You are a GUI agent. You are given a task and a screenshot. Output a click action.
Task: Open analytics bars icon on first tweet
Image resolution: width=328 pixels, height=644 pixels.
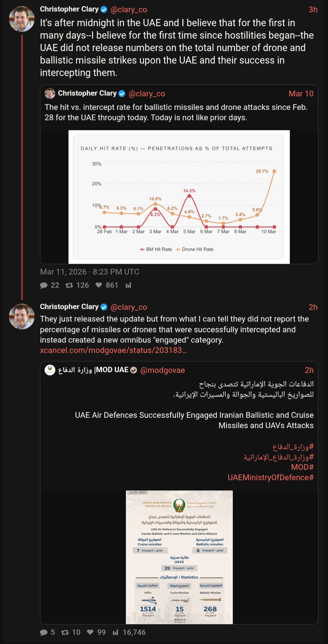tap(128, 285)
